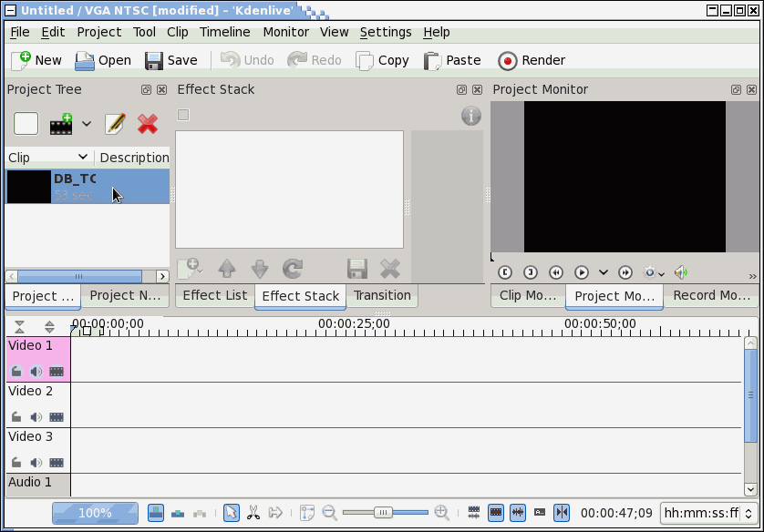
Task: Save effect with floppy disk icon in Effect Stack
Action: point(357,269)
